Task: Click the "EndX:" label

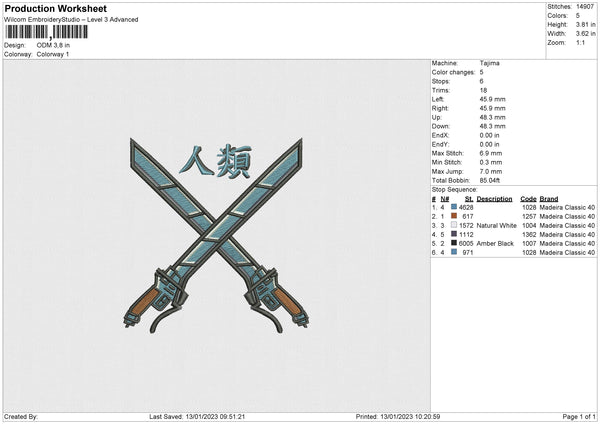Action: (440, 135)
